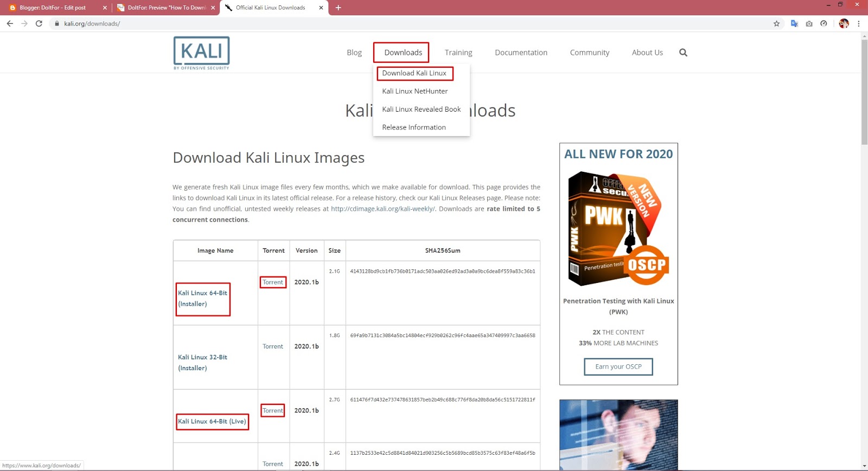Click the speedometer extension icon
The image size is (868, 471).
click(824, 23)
